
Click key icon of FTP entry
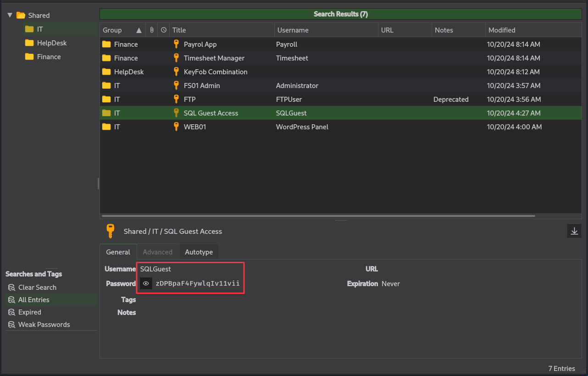pos(176,99)
